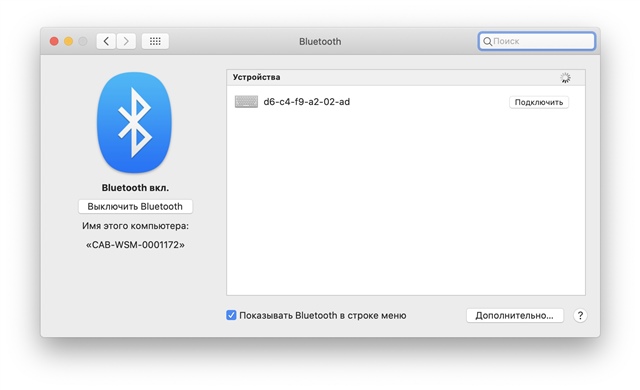This screenshot has height=390, width=640.
Task: Go back with the left chevron button
Action: [106, 41]
